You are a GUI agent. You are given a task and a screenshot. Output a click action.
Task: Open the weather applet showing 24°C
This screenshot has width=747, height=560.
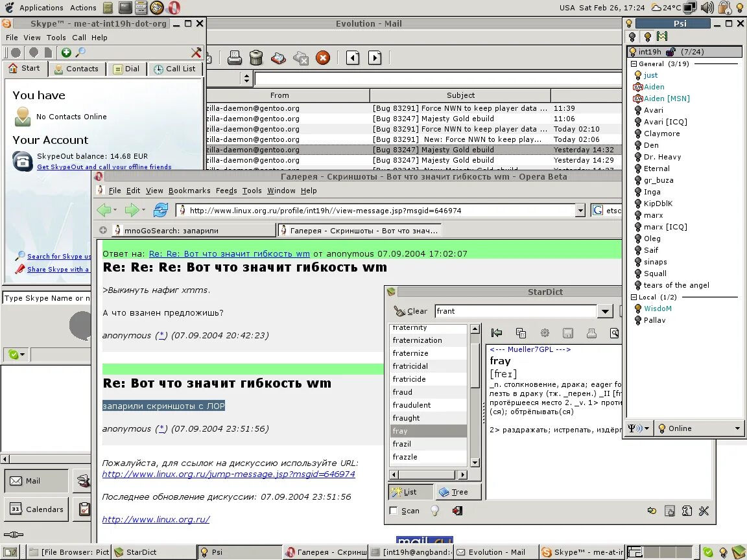click(666, 8)
